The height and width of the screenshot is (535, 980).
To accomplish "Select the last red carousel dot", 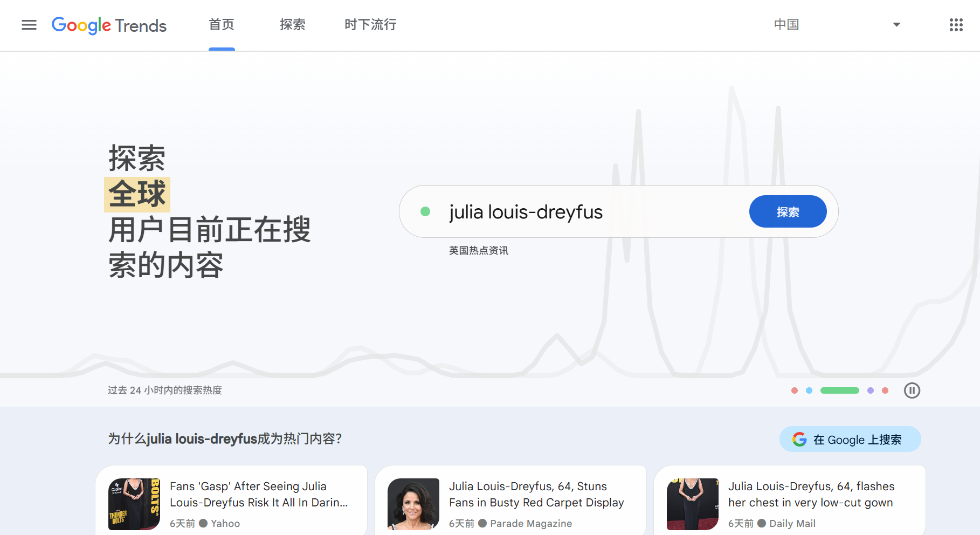I will [885, 390].
